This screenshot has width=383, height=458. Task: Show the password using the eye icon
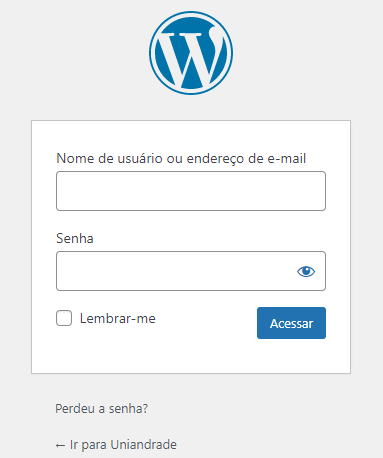[306, 271]
